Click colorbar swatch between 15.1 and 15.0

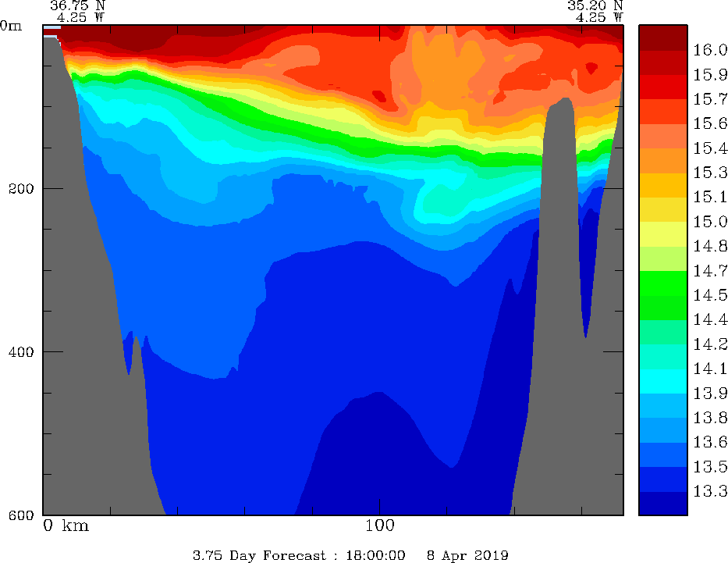(x=663, y=209)
